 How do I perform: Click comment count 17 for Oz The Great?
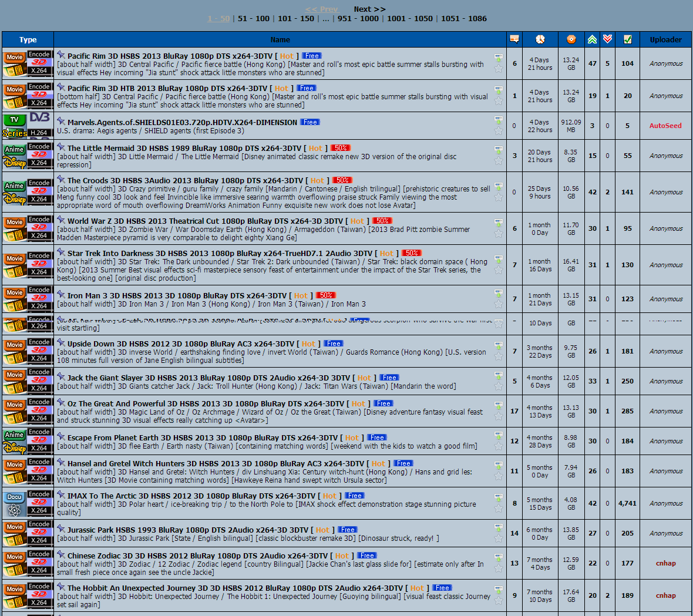(514, 412)
